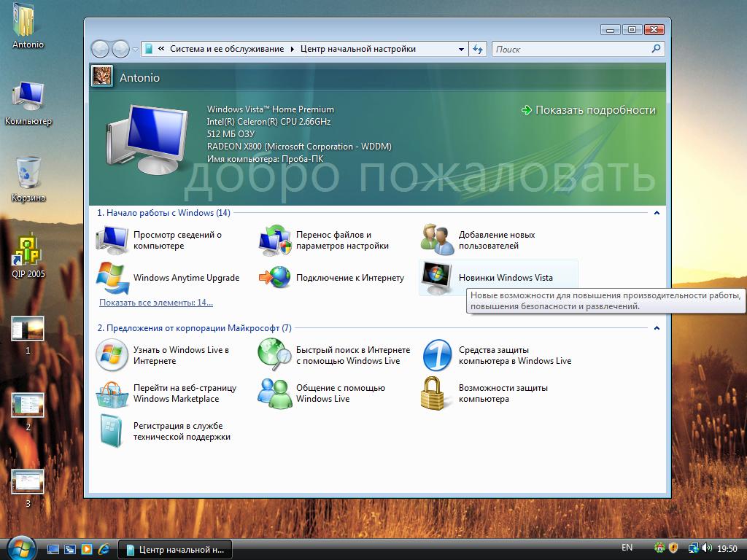Click text Windows Anytime Upgrade
747x560 pixels.
pos(186,278)
